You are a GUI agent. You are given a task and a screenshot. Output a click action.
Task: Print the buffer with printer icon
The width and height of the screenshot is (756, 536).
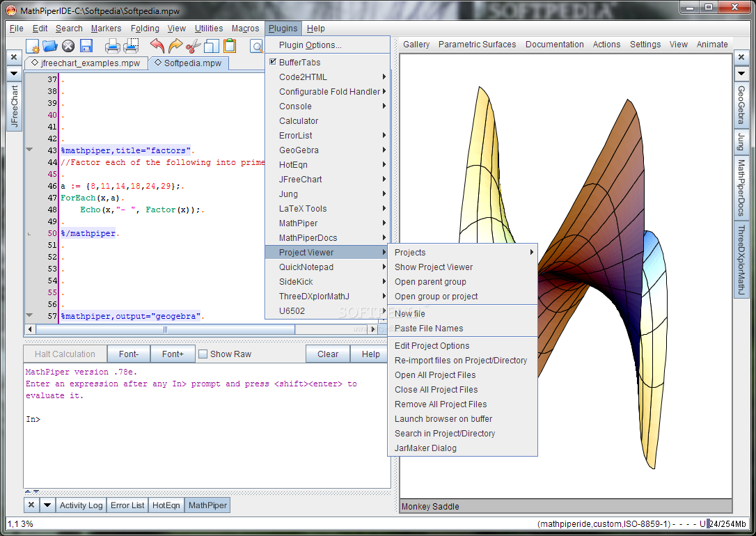pyautogui.click(x=112, y=46)
